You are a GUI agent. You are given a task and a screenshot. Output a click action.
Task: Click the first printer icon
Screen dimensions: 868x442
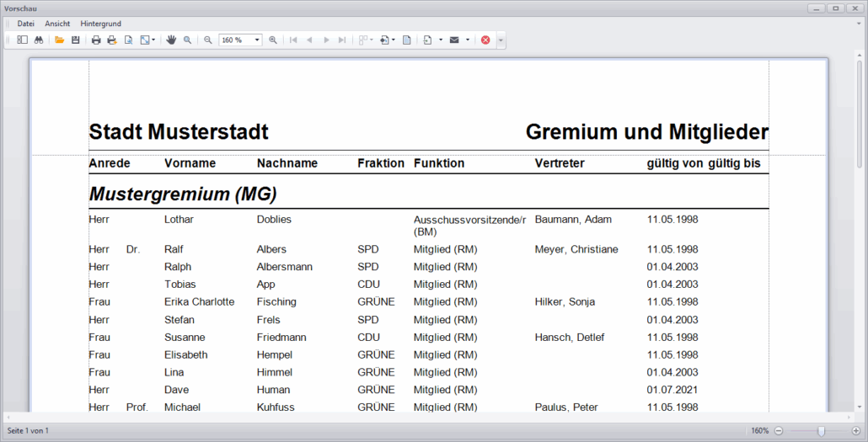pyautogui.click(x=96, y=40)
